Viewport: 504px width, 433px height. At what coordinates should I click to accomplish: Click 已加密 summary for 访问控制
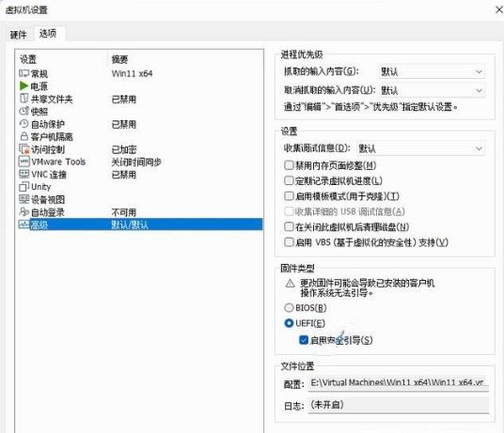pyautogui.click(x=124, y=149)
